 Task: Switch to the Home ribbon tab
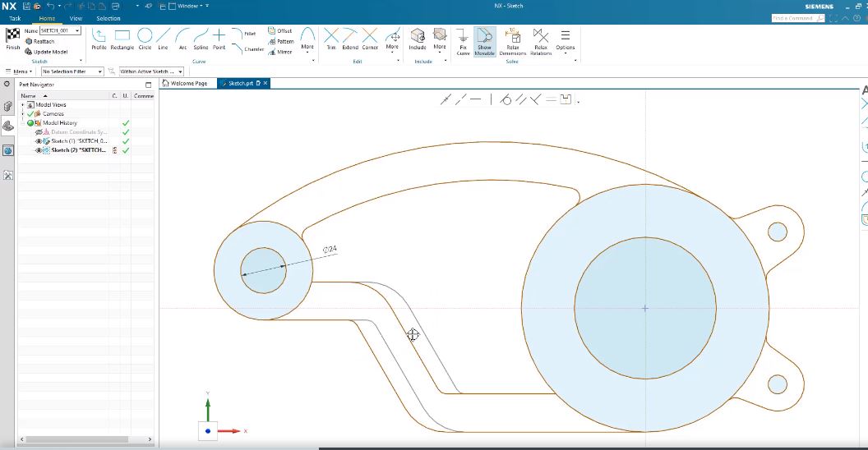tap(47, 18)
